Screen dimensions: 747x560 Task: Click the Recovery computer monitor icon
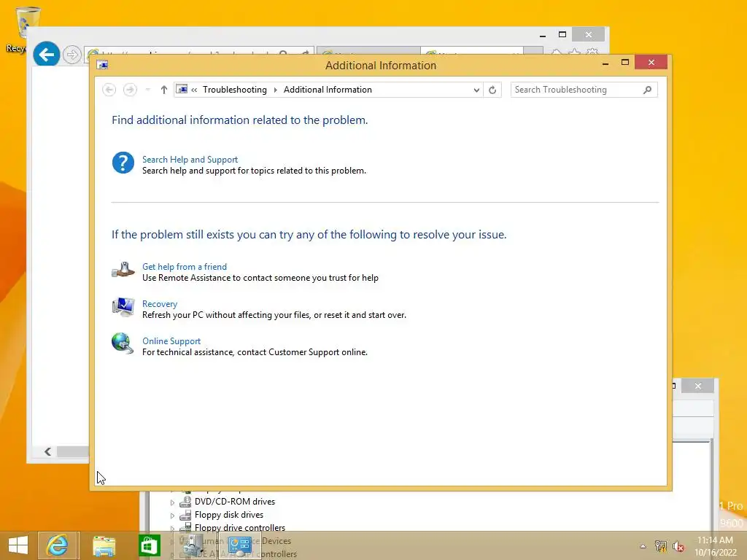coord(123,307)
